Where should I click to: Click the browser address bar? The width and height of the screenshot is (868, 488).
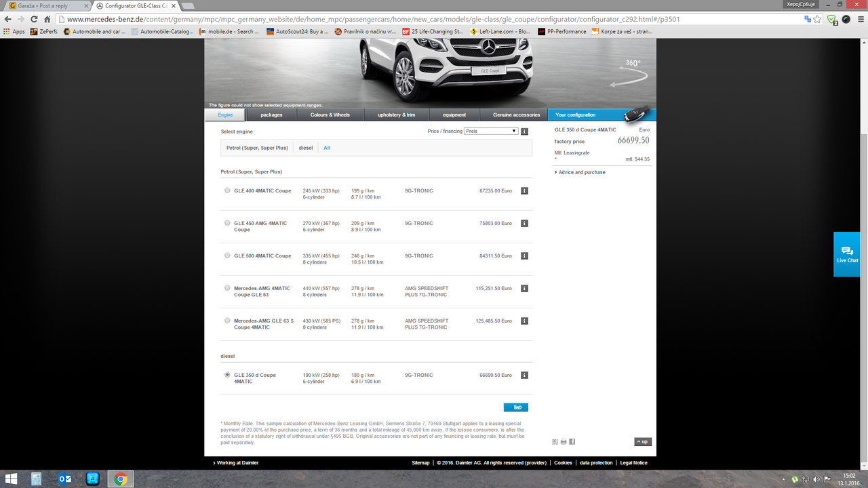click(431, 19)
